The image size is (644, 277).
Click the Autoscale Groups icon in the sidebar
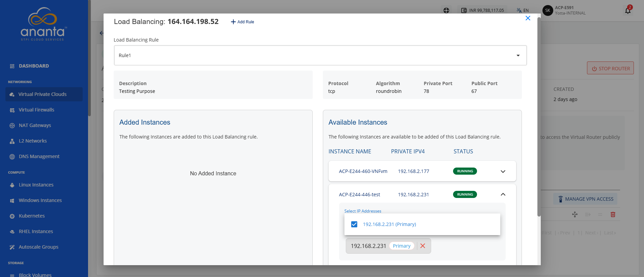(12, 247)
